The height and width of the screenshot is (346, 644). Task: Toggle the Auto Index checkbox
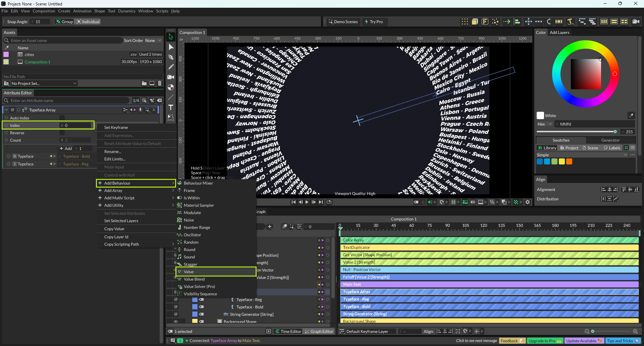[x=62, y=118]
